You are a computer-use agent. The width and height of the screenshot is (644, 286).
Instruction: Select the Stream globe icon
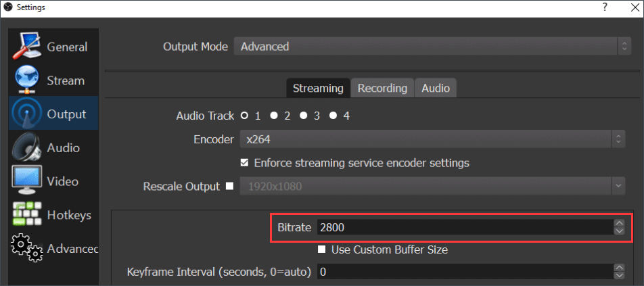point(28,80)
